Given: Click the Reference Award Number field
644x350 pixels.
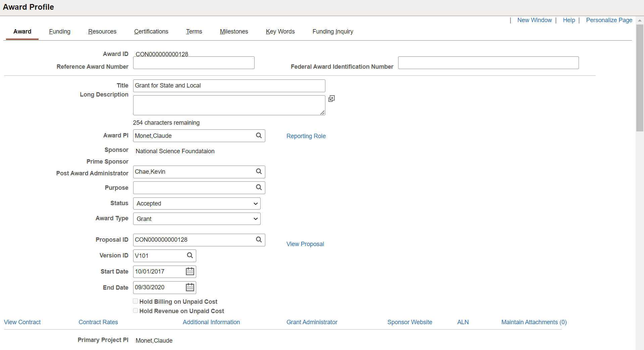Looking at the screenshot, I should coord(194,63).
